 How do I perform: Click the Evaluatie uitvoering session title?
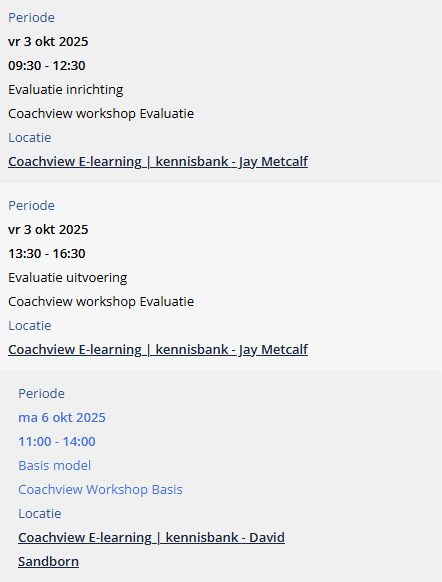(x=68, y=278)
